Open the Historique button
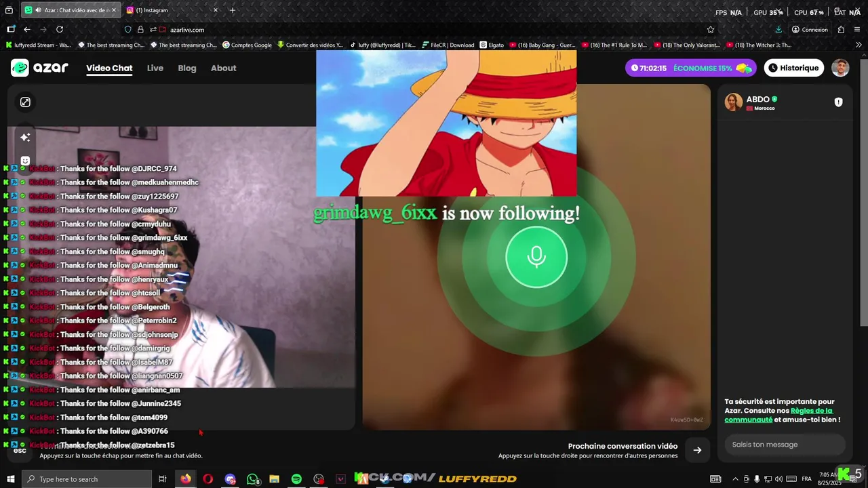The image size is (868, 488). pyautogui.click(x=793, y=68)
